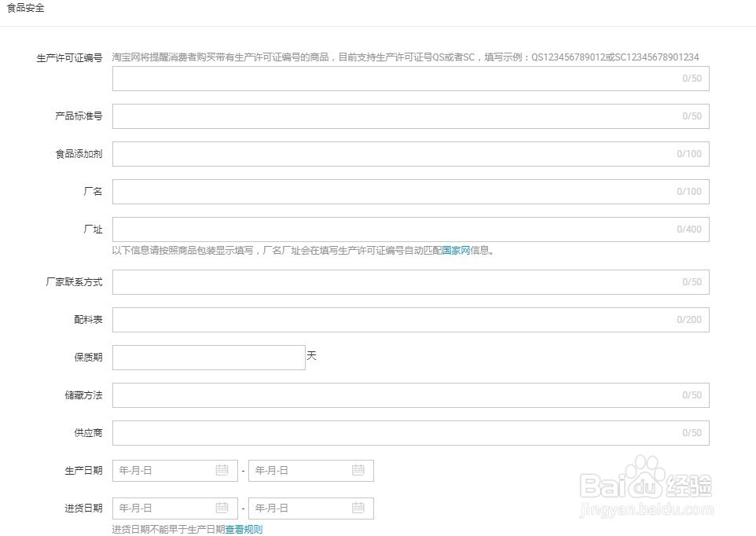This screenshot has width=756, height=536.
Task: Open calendar icon in 进货日期 end field
Action: click(358, 508)
